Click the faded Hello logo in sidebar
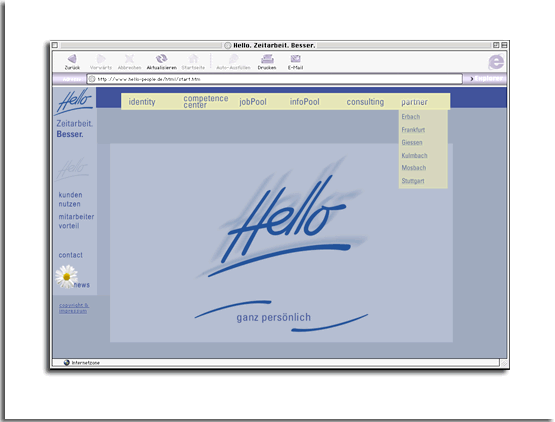This screenshot has height=422, width=555. coord(72,169)
